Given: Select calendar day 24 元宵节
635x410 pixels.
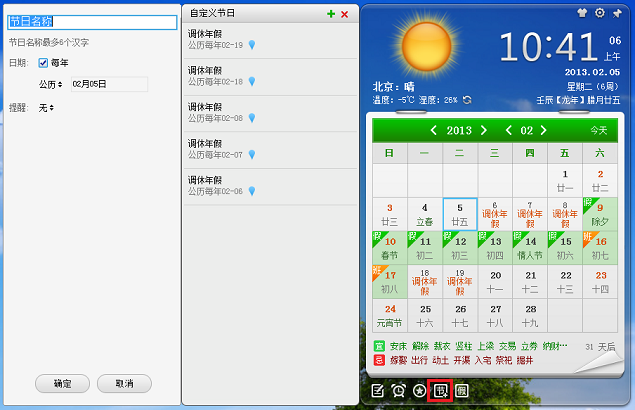Looking at the screenshot, I should (x=390, y=316).
